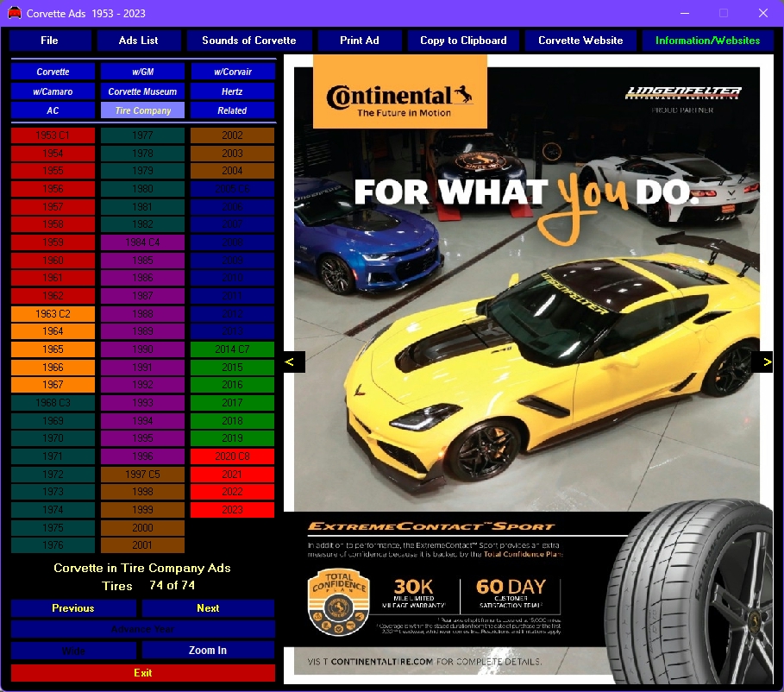The height and width of the screenshot is (692, 784).
Task: Pick the 2013 year button
Action: click(233, 331)
